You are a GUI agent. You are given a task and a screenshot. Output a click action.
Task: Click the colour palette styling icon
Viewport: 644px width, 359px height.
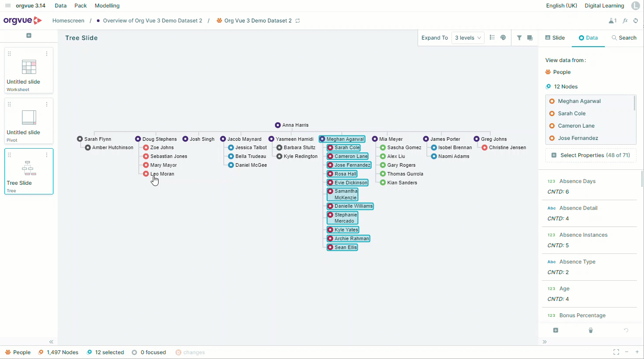503,38
